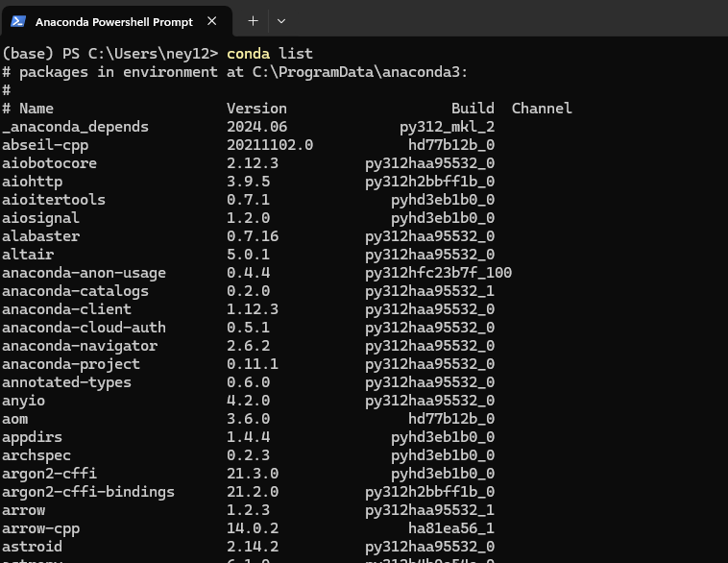Click the package name 'abseil-cpp'
Screen dimensions: 728x563
[x=45, y=145]
